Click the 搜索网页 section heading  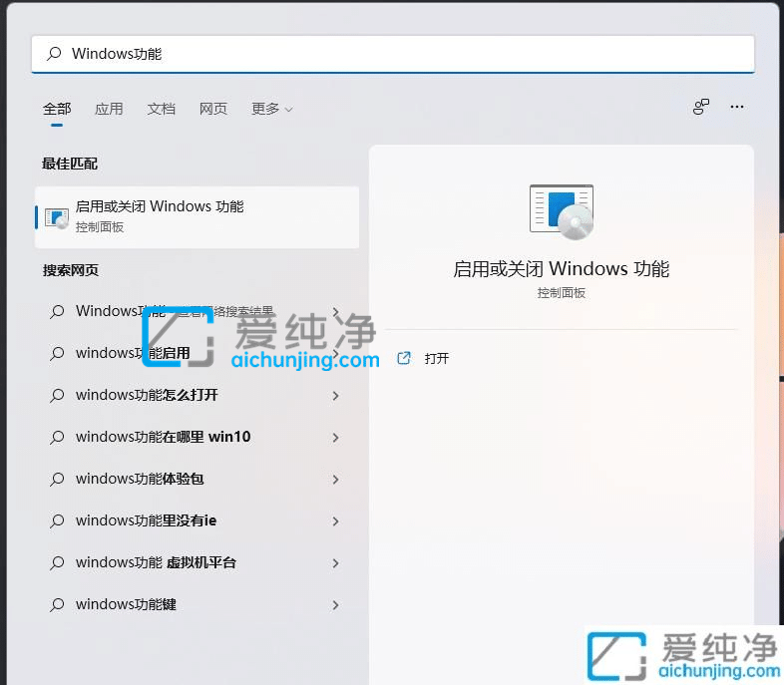71,270
